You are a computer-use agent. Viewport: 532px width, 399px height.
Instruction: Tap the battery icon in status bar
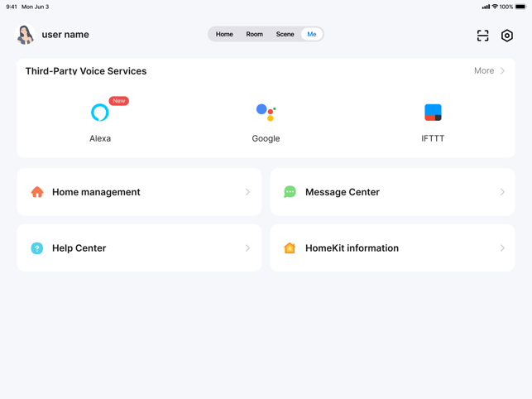[x=520, y=7]
